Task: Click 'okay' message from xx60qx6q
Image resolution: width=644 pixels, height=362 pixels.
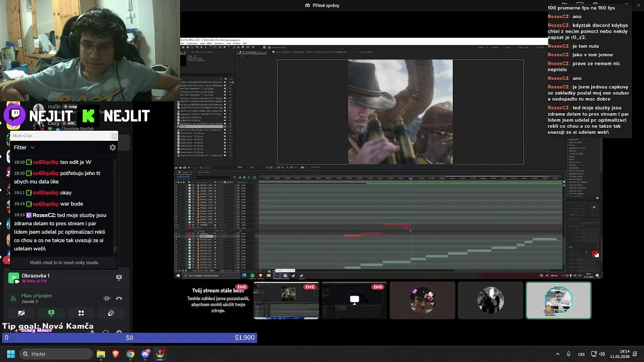Action: coord(65,193)
